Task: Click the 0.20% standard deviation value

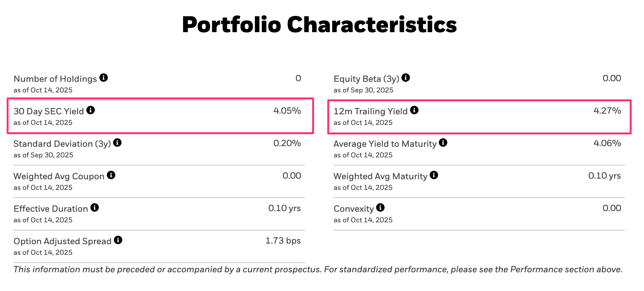Action: coord(287,143)
